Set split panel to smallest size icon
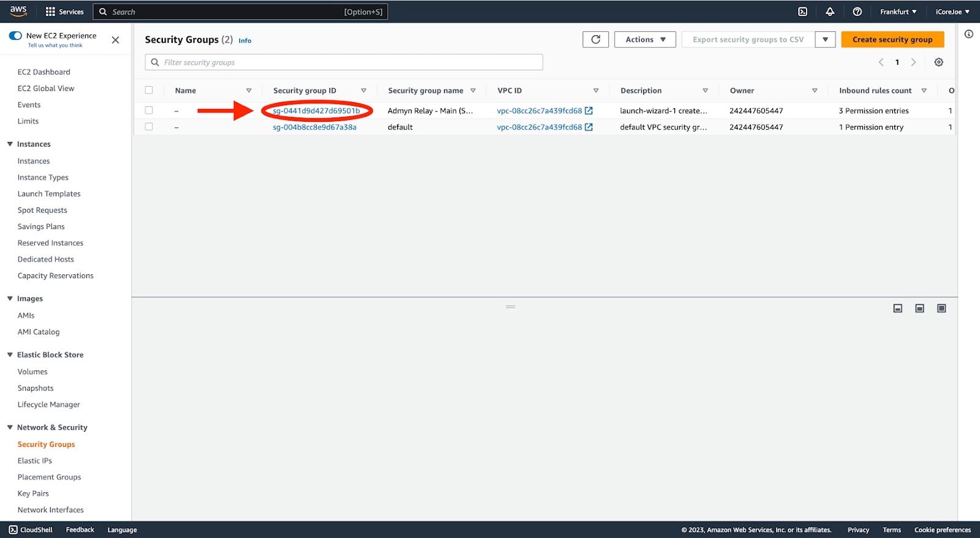 (898, 308)
